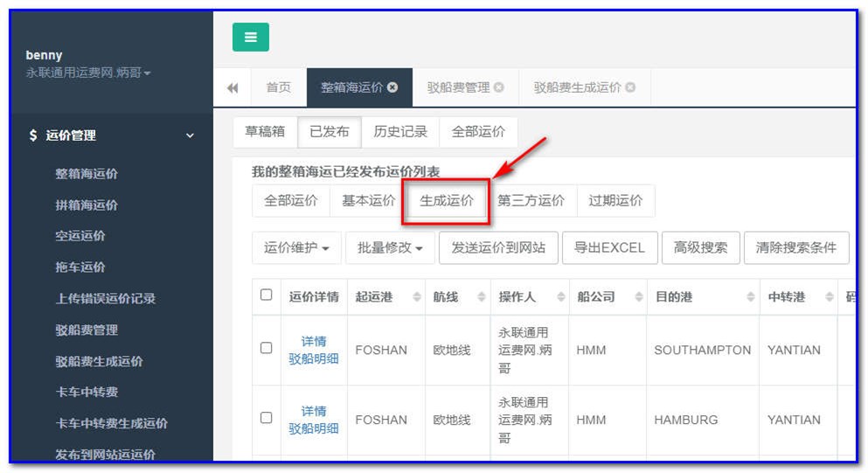This screenshot has width=868, height=473.
Task: Open 发布到网站运运价 in the sidebar
Action: pyautogui.click(x=105, y=454)
